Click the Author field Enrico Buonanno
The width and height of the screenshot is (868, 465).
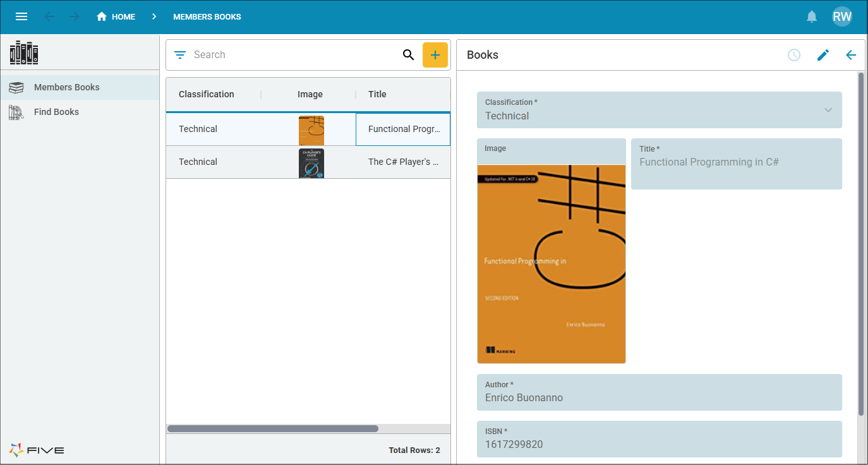tap(660, 392)
